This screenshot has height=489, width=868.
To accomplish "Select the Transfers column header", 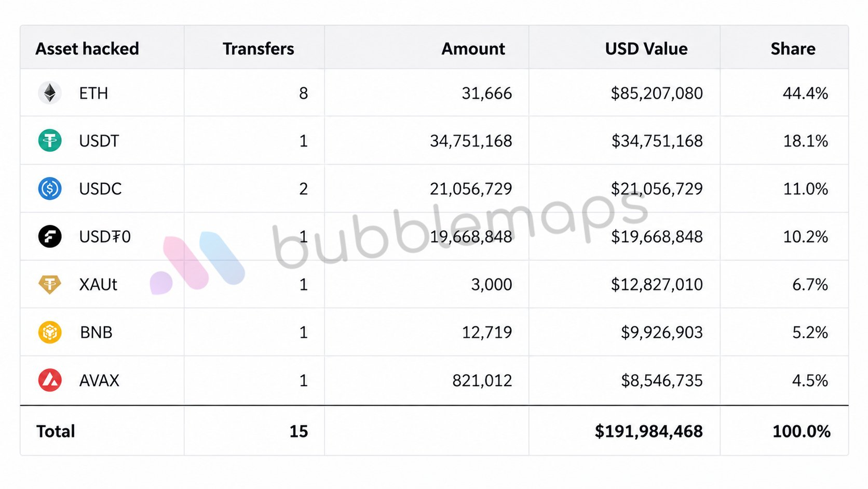I will click(x=258, y=49).
